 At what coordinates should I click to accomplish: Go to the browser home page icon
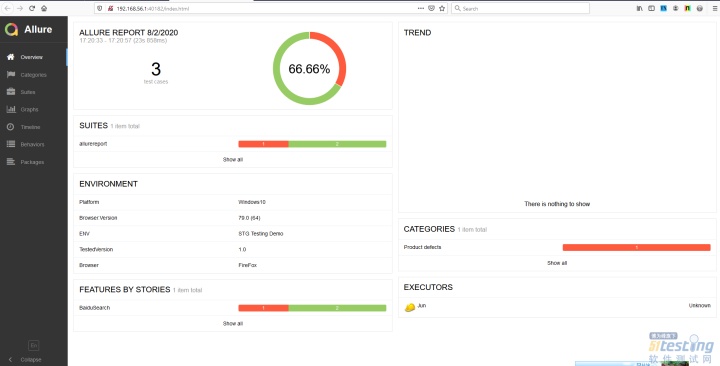point(44,8)
